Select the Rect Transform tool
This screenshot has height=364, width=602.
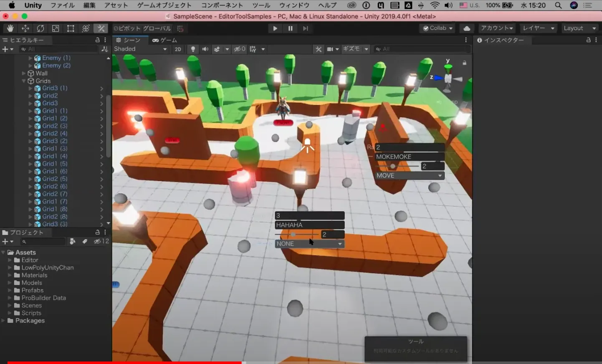pyautogui.click(x=70, y=28)
